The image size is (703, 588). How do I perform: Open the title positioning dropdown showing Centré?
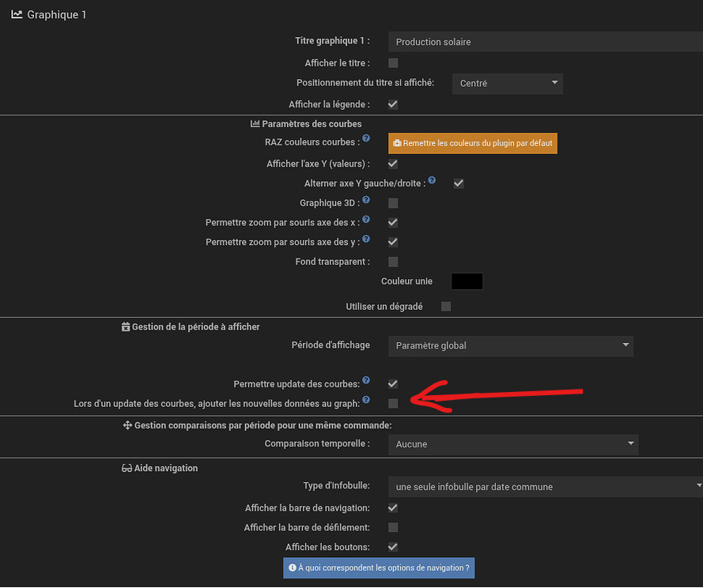pos(508,84)
